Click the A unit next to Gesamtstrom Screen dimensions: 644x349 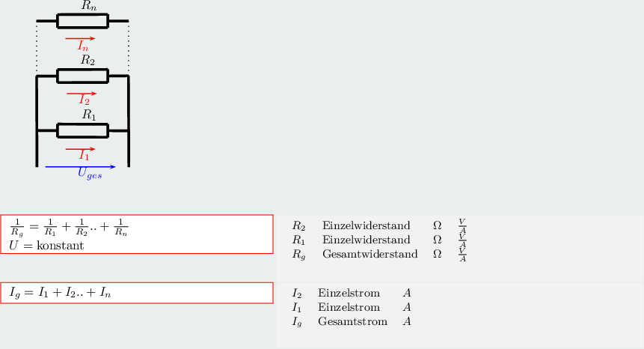407,321
